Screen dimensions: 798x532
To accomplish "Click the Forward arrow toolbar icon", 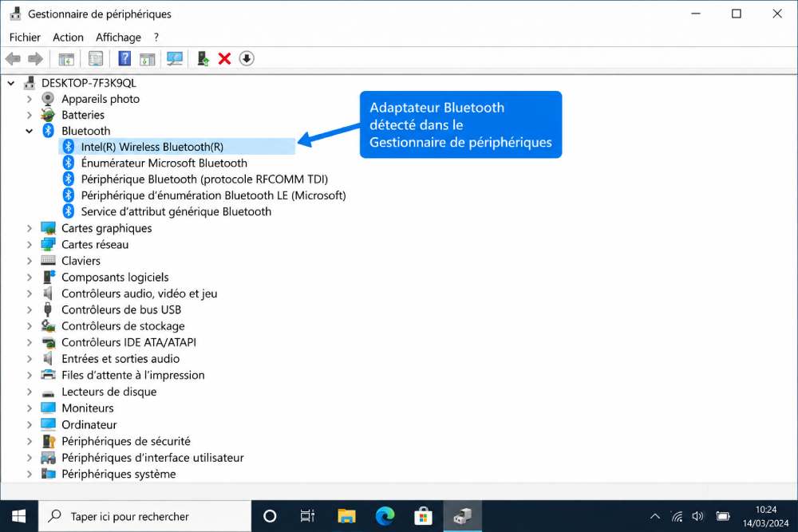I will click(x=35, y=59).
